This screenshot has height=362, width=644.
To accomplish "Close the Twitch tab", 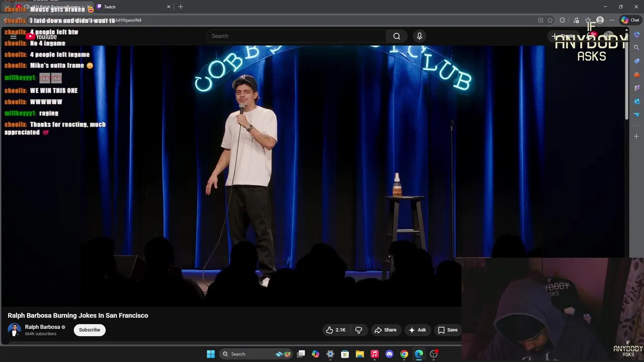I will [169, 7].
